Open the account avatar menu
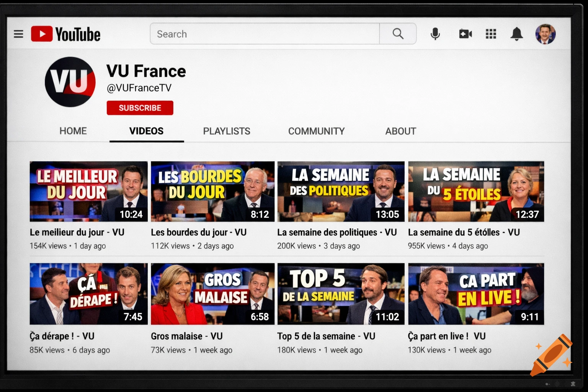 click(545, 34)
